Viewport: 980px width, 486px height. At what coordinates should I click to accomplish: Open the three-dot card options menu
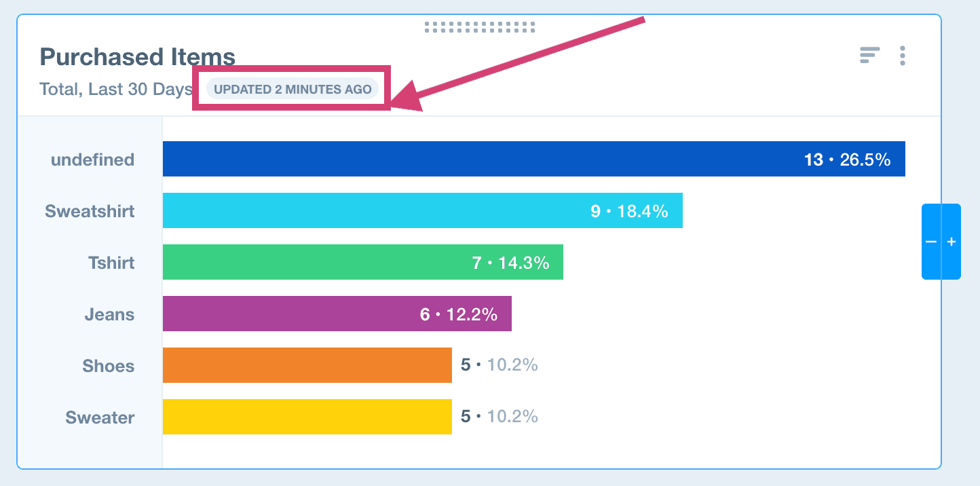tap(902, 56)
